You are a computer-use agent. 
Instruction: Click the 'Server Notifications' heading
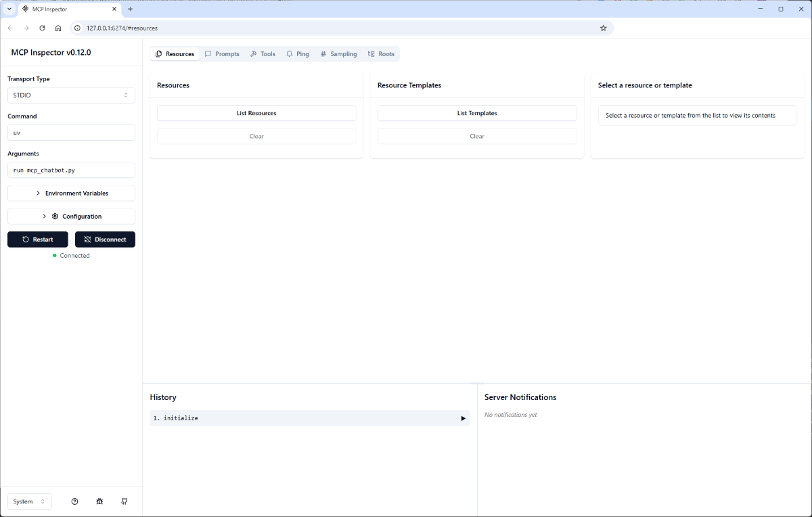(x=520, y=397)
